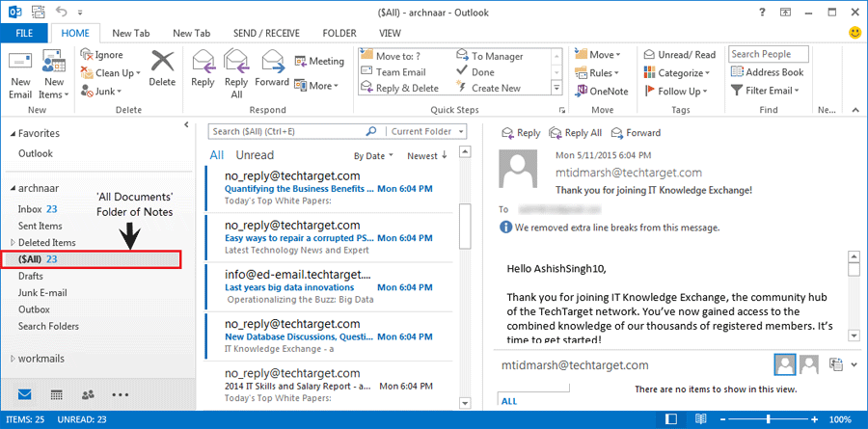
Task: Reply with a Meeting
Action: pos(319,61)
